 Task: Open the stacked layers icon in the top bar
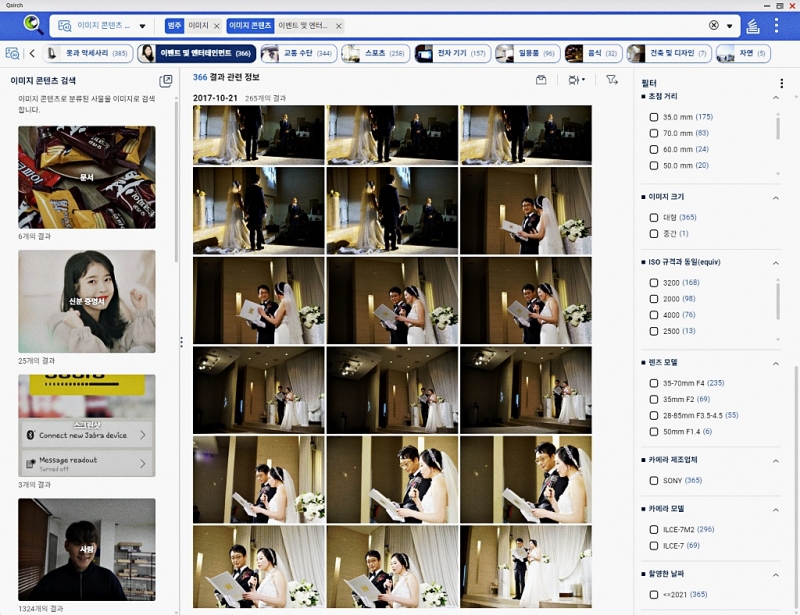[753, 25]
